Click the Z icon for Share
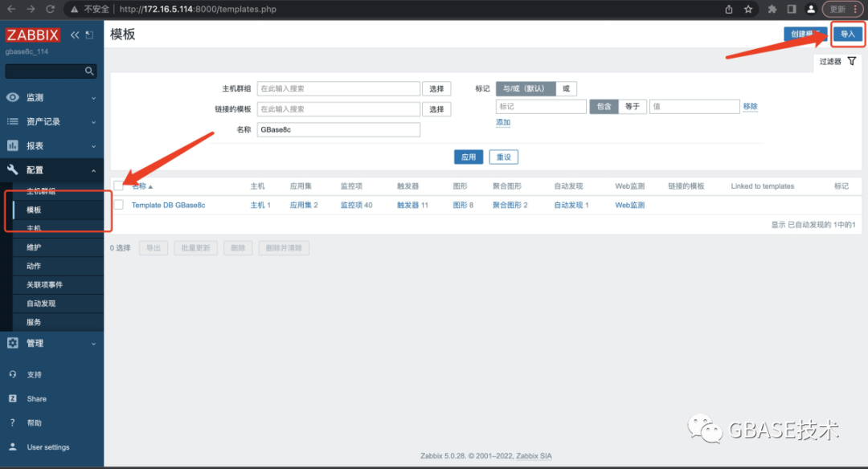The image size is (868, 469). (13, 398)
